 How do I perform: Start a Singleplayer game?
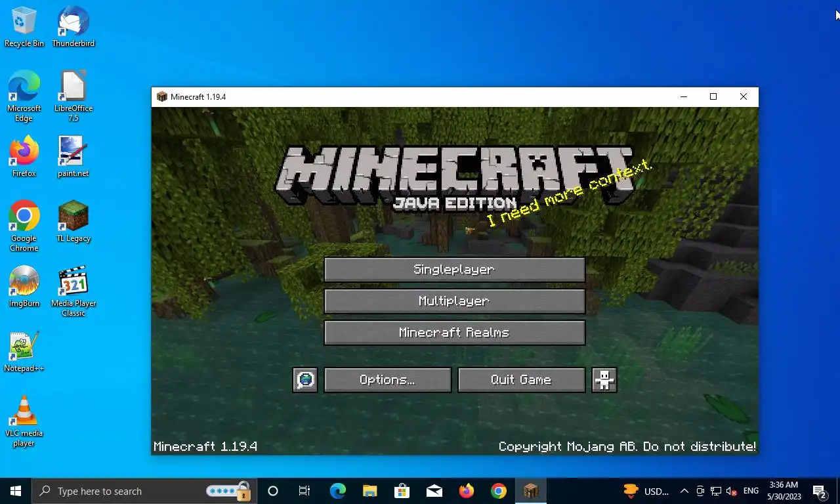pyautogui.click(x=454, y=270)
